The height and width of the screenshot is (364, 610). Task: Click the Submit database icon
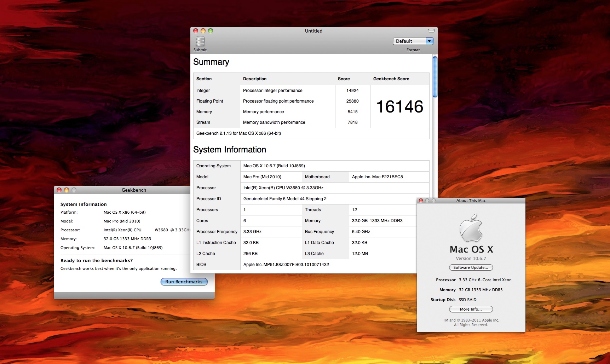(200, 41)
